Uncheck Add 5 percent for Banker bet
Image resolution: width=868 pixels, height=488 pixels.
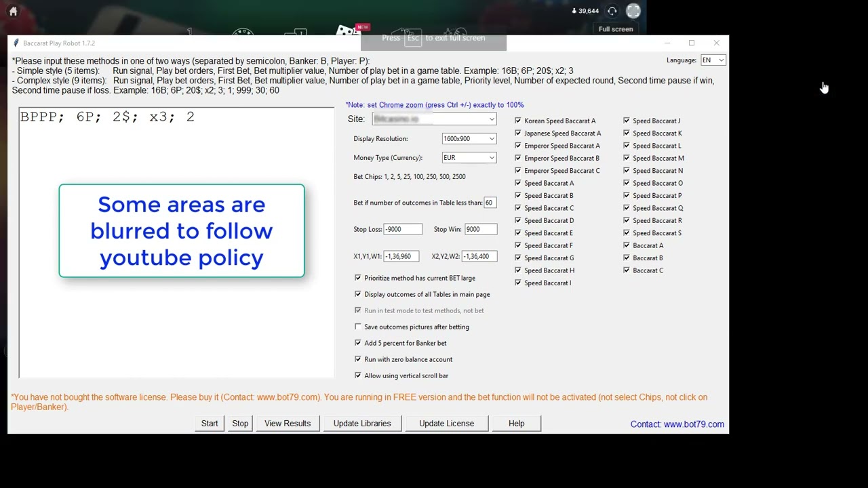358,343
